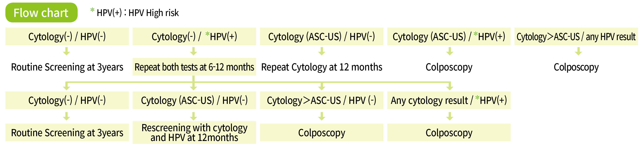Click the green "Flow chart" title badge

click(x=41, y=13)
